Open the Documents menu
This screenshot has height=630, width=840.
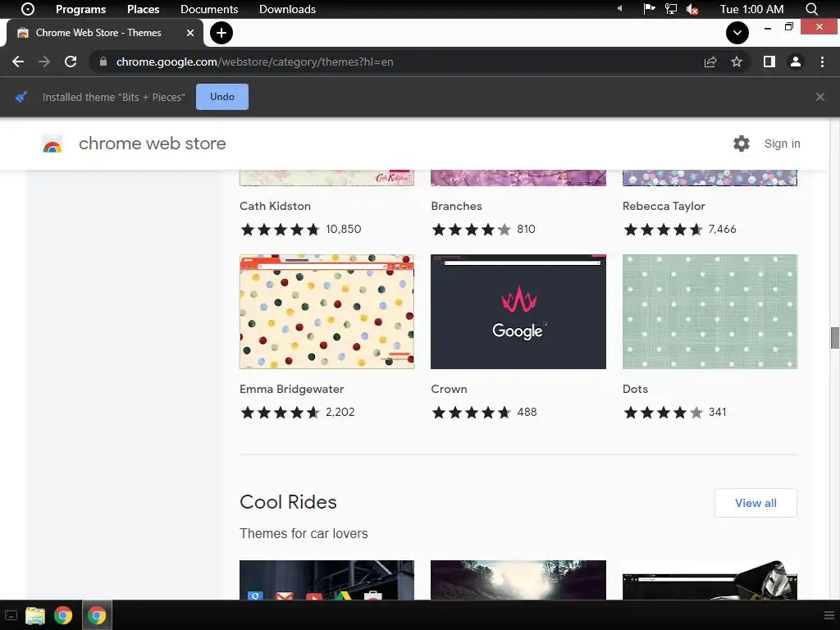point(209,9)
